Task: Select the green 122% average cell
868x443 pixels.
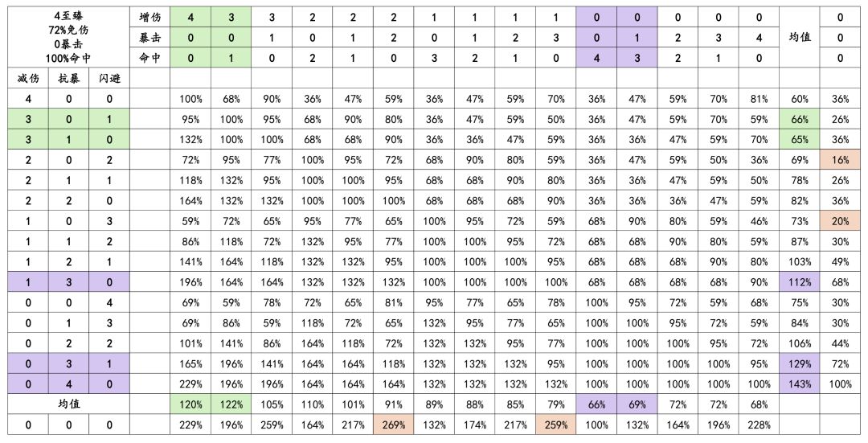Action: pos(231,404)
